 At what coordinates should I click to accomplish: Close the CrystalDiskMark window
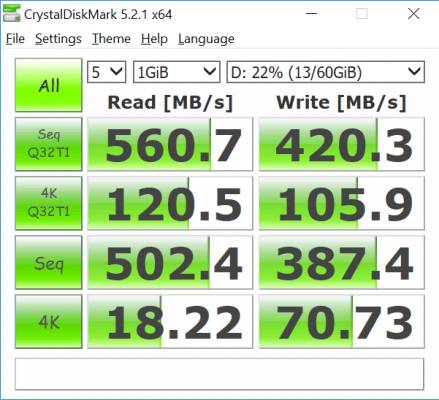click(x=414, y=14)
